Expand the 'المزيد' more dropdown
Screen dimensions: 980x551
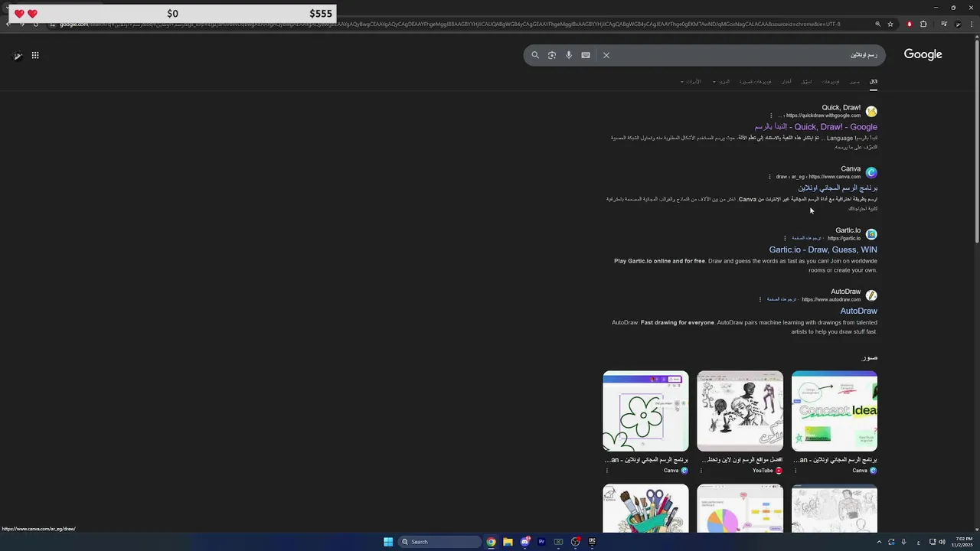[721, 81]
